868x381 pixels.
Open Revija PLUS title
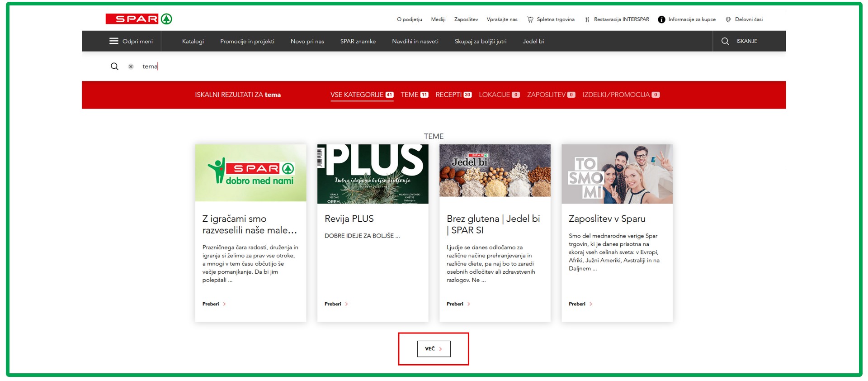(x=349, y=219)
